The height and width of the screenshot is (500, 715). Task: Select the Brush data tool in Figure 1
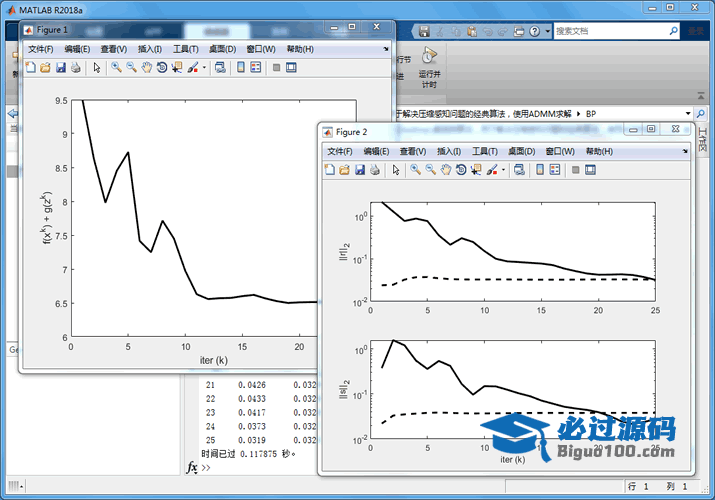click(x=193, y=68)
